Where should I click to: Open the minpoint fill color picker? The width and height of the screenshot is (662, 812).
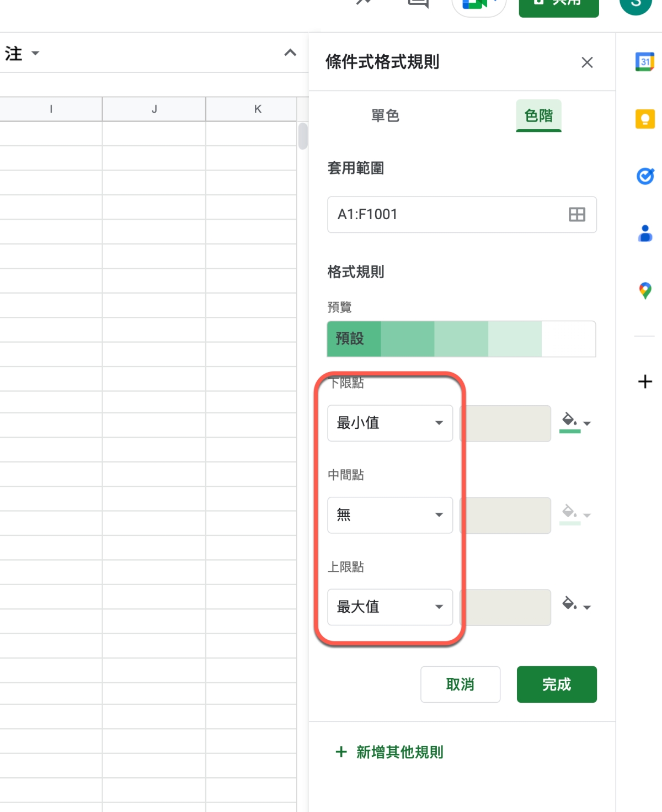pyautogui.click(x=575, y=423)
